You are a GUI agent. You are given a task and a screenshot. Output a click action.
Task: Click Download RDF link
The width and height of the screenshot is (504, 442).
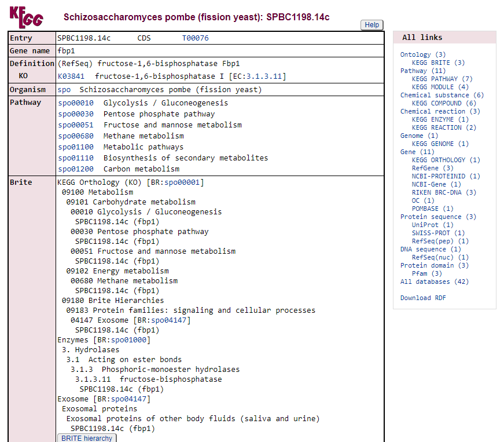(x=423, y=298)
